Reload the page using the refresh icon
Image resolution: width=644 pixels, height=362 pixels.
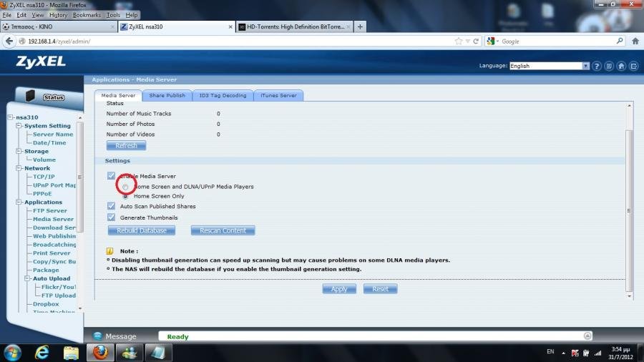coord(476,41)
